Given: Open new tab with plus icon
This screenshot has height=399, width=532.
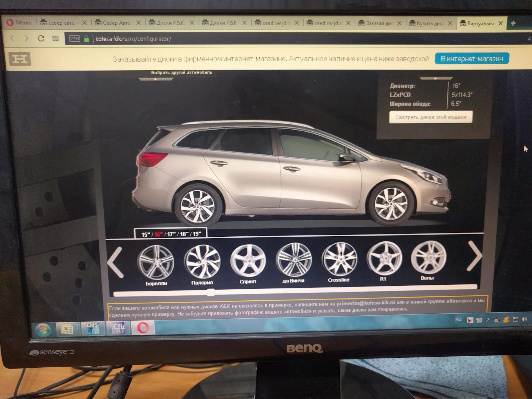Looking at the screenshot, I should tap(513, 23).
